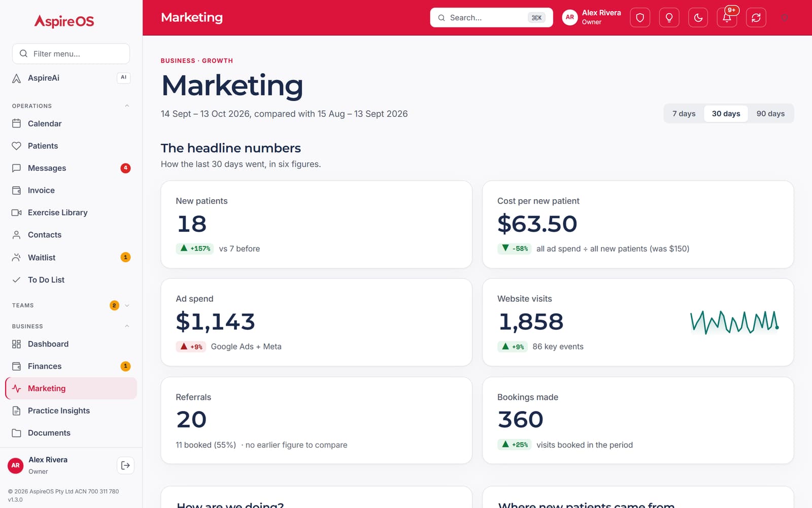Screen dimensions: 812x508
Task: Open notifications bell with 9+ badge
Action: pos(727,18)
